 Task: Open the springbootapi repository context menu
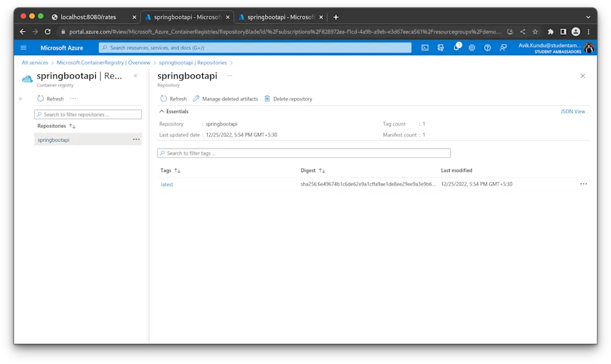click(x=138, y=139)
